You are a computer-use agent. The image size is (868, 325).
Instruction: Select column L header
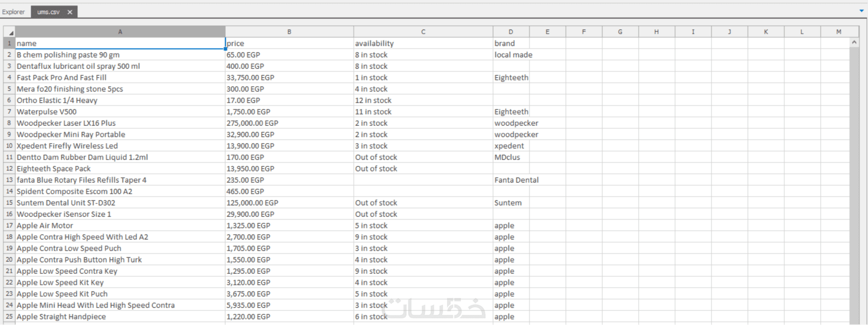click(802, 32)
